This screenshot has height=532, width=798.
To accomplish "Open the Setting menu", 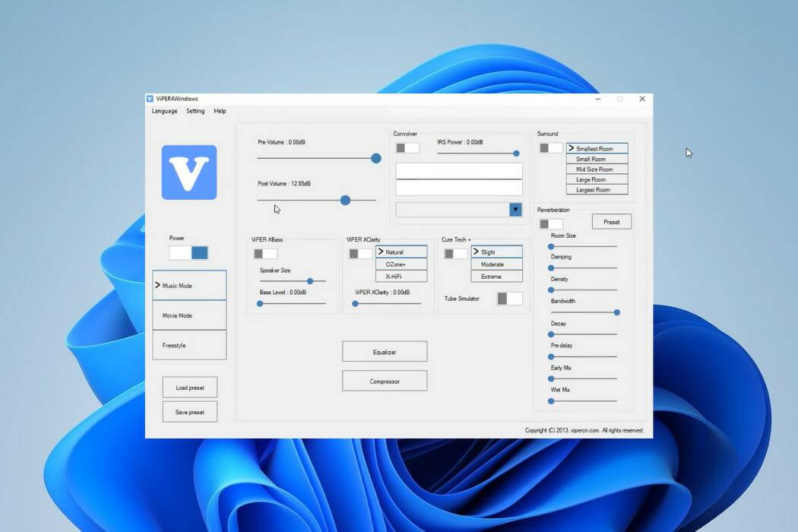I will (x=195, y=111).
